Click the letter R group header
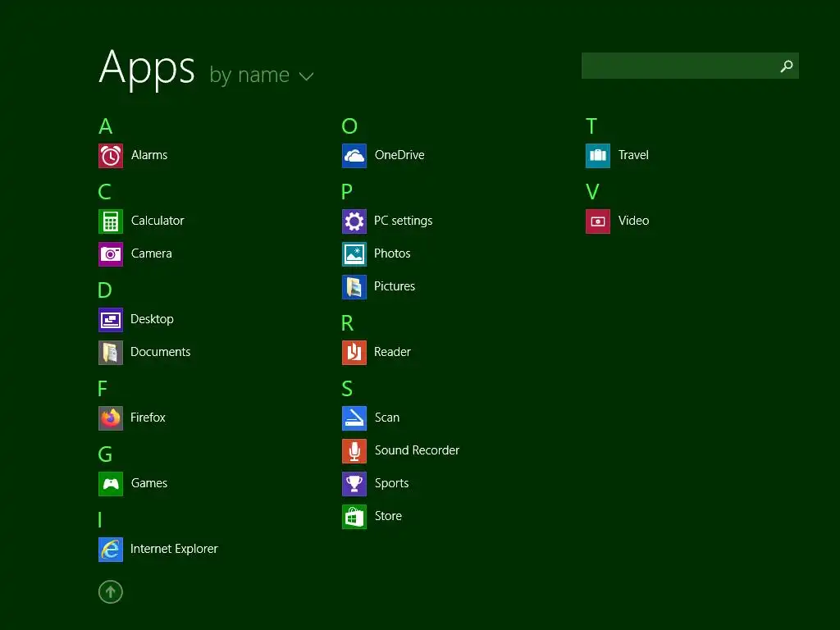 click(347, 323)
